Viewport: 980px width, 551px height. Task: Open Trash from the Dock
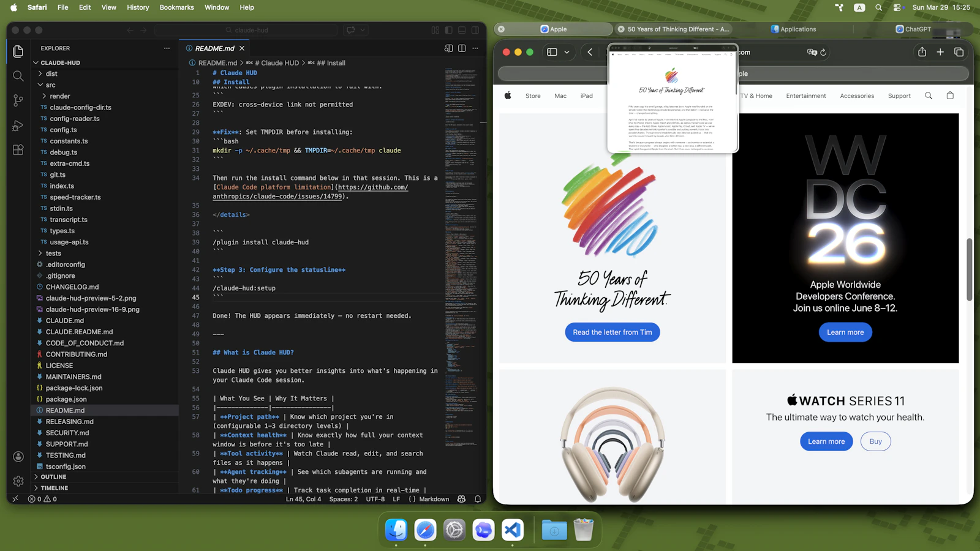(x=584, y=530)
